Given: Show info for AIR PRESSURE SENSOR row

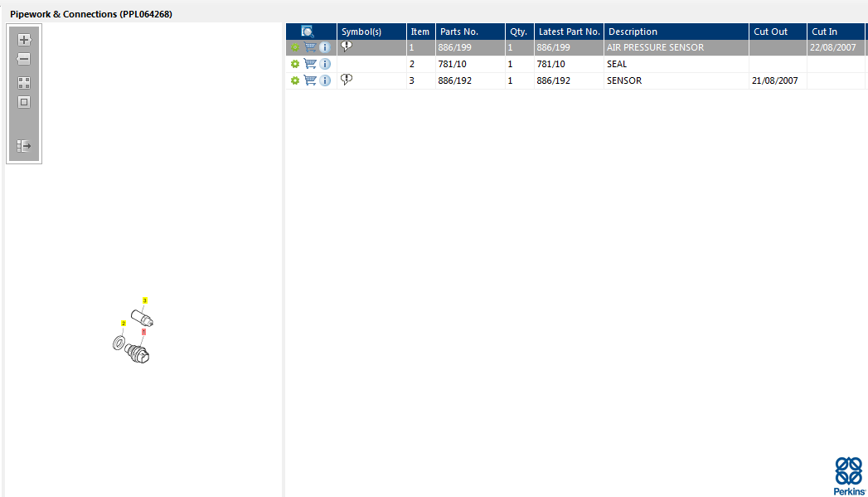Looking at the screenshot, I should (x=325, y=47).
